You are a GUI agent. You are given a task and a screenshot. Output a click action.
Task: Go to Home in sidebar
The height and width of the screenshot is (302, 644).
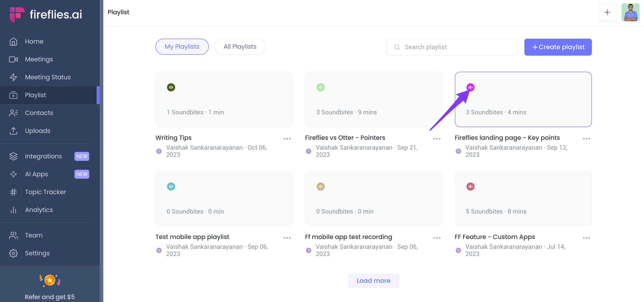coord(50,42)
